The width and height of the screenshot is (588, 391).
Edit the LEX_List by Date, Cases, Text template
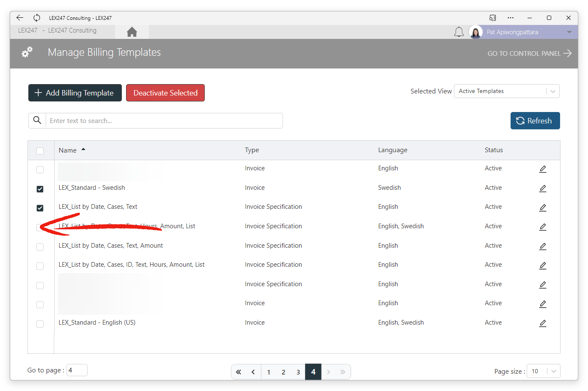click(x=543, y=208)
